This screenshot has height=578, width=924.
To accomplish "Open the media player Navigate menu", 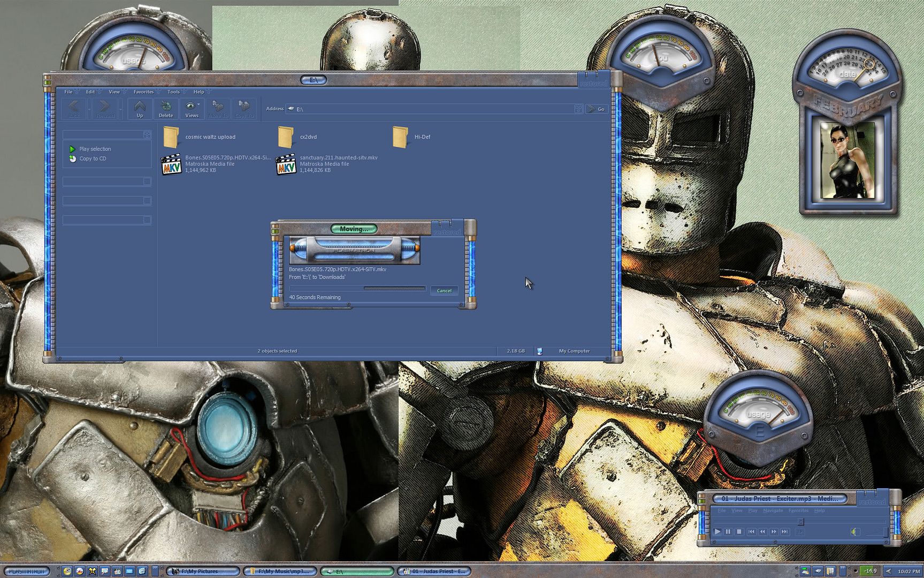I will pos(773,511).
